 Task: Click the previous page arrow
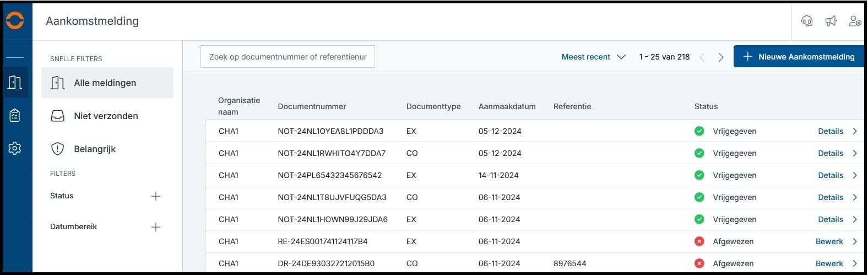702,57
